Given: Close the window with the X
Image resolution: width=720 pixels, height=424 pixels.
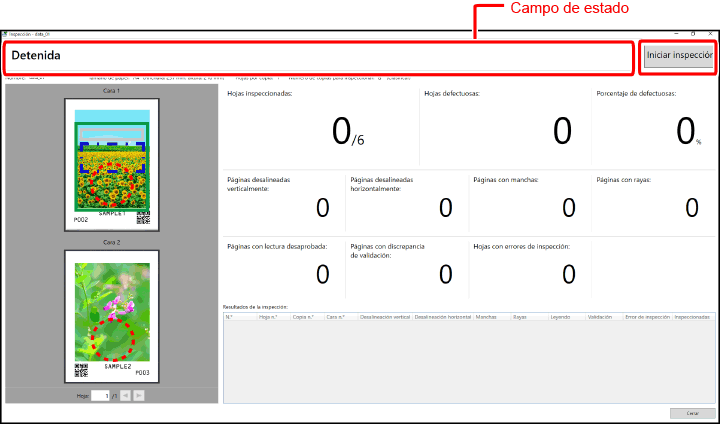Looking at the screenshot, I should (709, 34).
